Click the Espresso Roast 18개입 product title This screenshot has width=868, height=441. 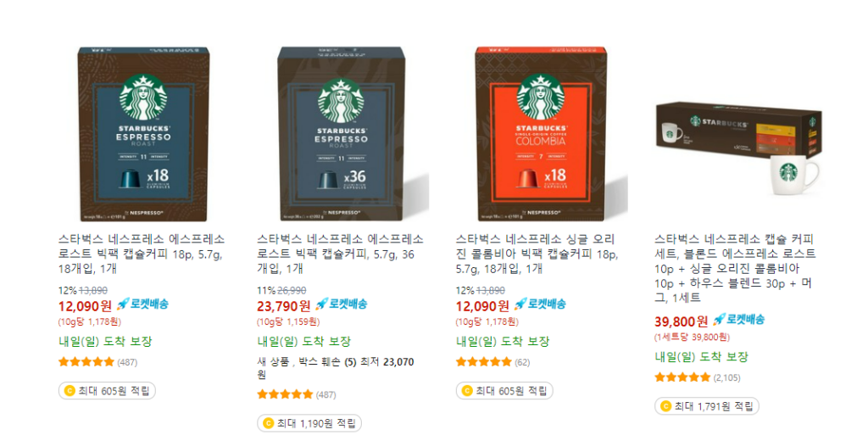142,254
